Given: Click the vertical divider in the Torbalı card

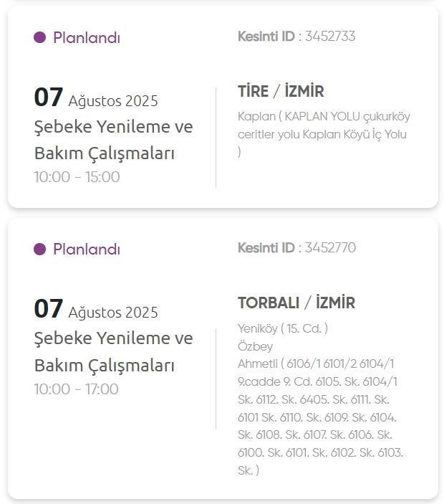Looking at the screenshot, I should pyautogui.click(x=216, y=379).
